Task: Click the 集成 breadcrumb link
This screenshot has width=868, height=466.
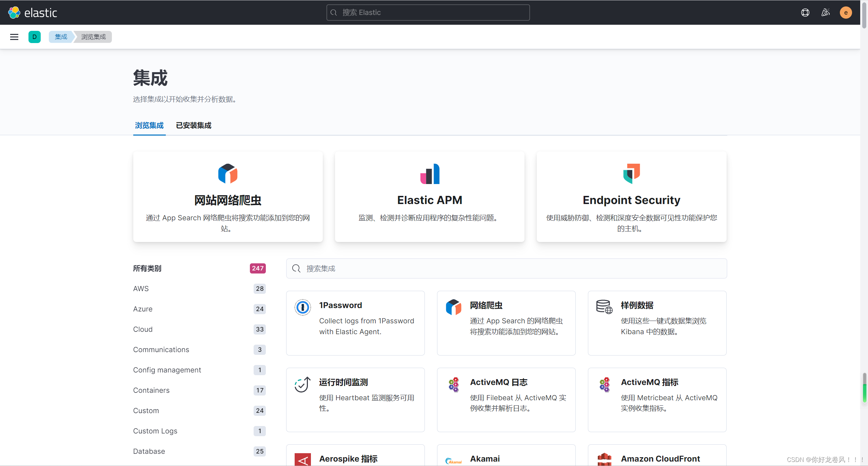Action: pyautogui.click(x=61, y=37)
